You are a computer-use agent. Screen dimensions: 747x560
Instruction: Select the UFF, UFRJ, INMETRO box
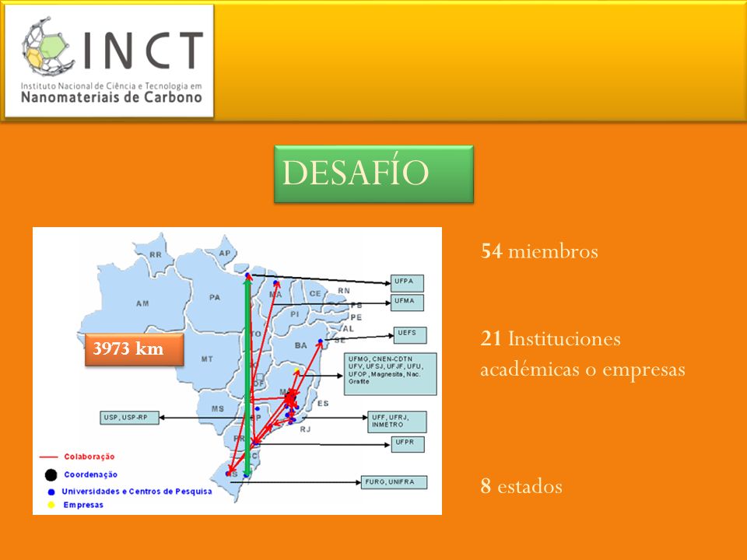pos(397,422)
